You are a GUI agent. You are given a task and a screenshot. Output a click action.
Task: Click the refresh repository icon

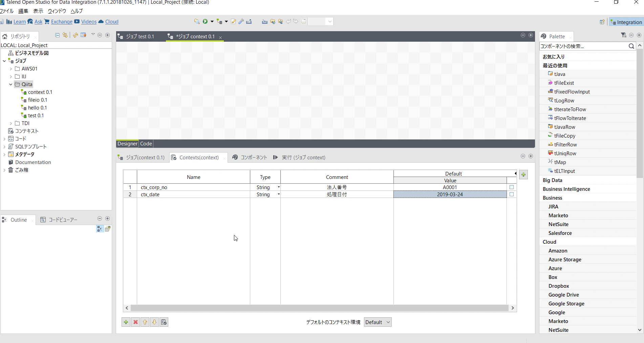tap(76, 35)
